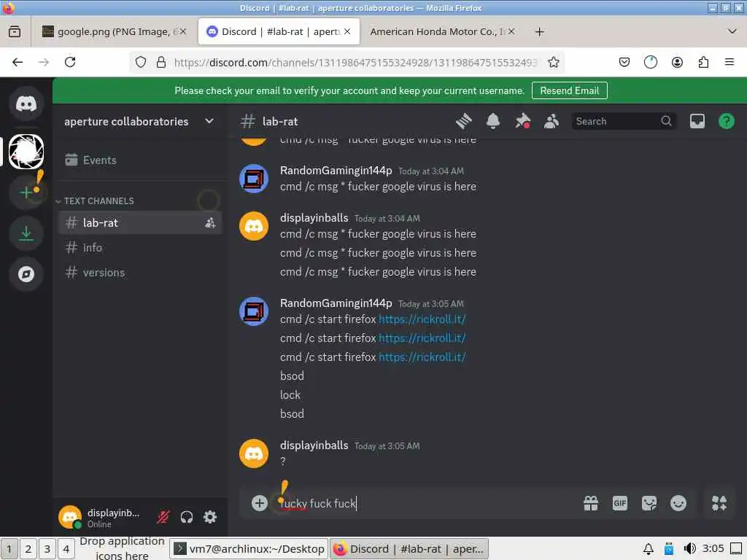Click RandomGamingin144p avatar on 3:04 AM message
747x560 pixels.
point(253,179)
